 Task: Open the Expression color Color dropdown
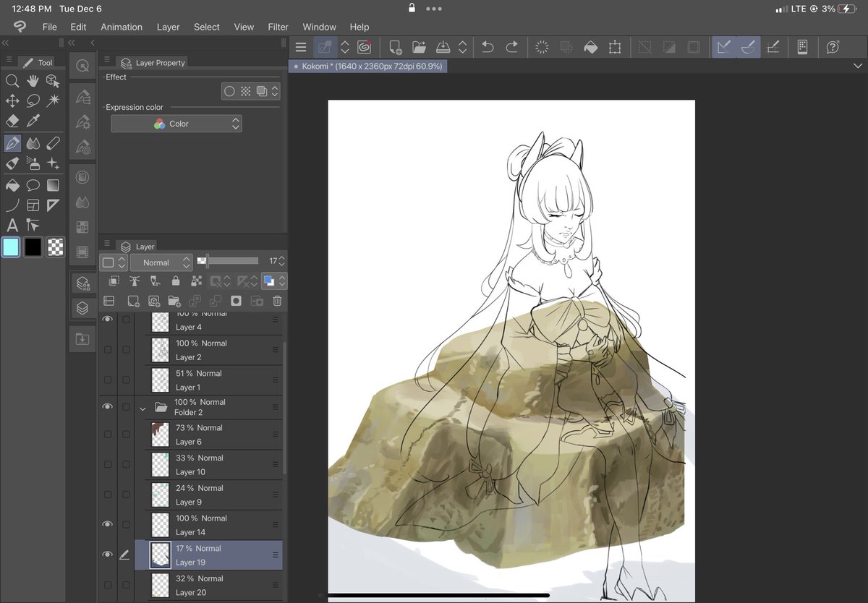tap(176, 124)
